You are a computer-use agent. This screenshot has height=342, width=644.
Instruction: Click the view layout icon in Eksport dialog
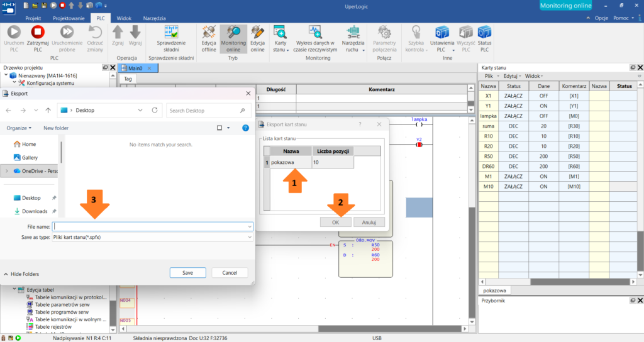click(219, 128)
